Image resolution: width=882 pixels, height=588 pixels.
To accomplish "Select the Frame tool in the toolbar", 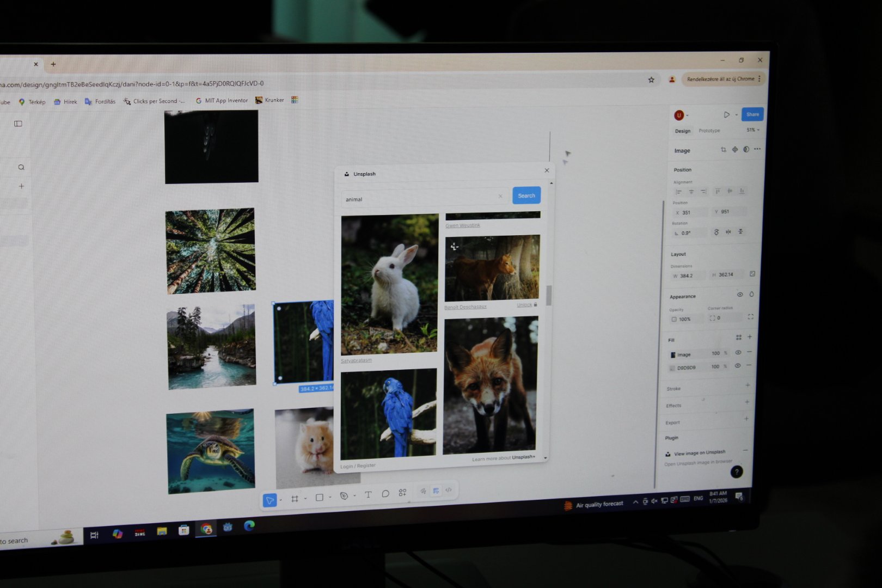I will pyautogui.click(x=295, y=499).
